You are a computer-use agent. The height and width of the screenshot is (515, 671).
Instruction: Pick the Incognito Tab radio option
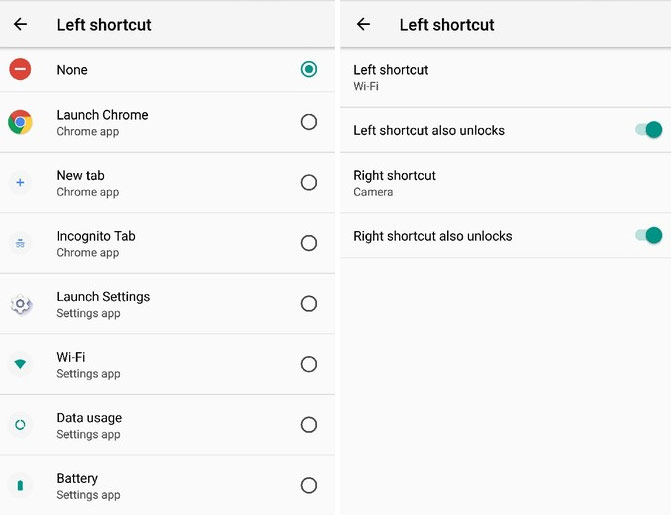click(309, 243)
